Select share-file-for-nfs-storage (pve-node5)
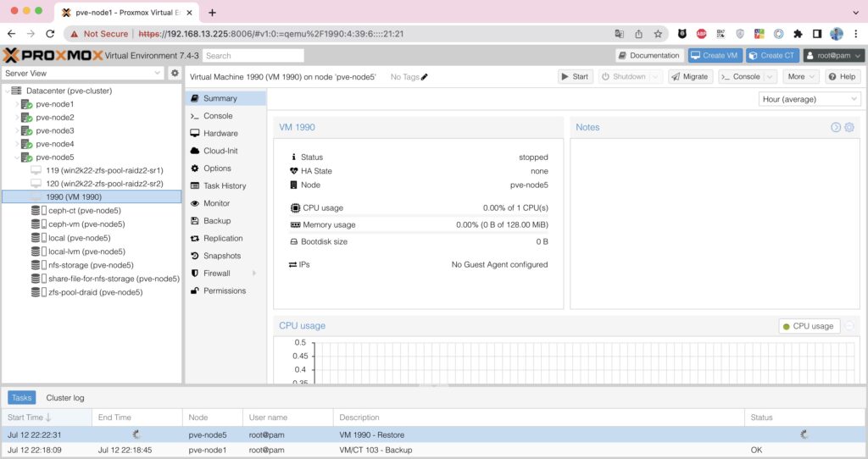 tap(114, 279)
